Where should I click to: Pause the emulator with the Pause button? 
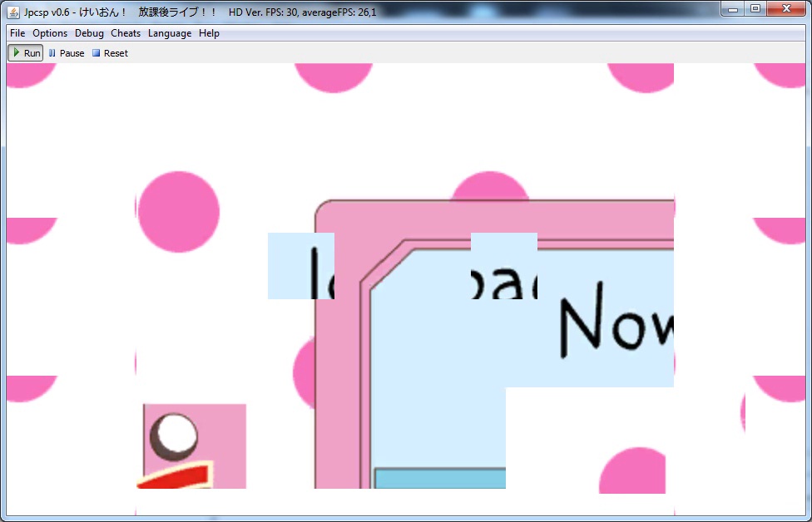67,53
